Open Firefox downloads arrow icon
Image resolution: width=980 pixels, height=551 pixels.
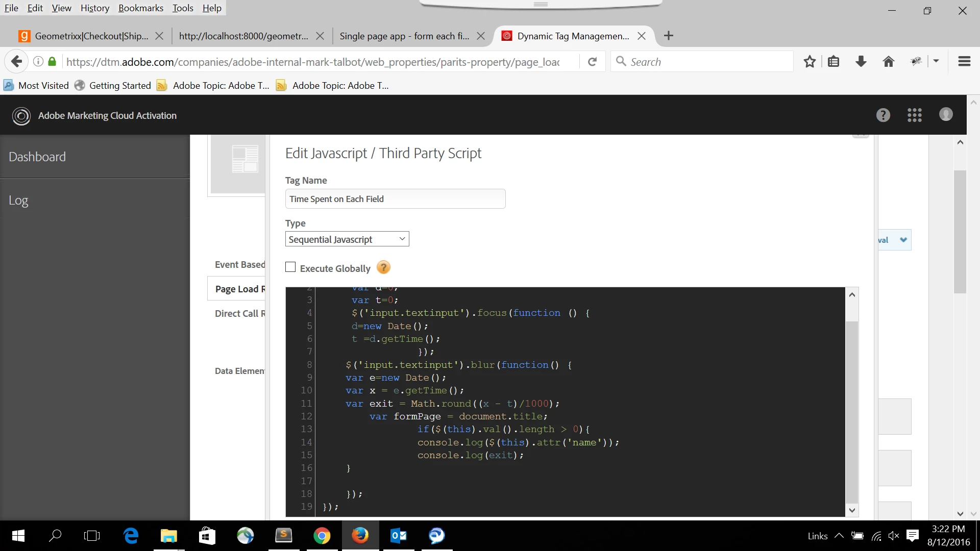pos(861,62)
